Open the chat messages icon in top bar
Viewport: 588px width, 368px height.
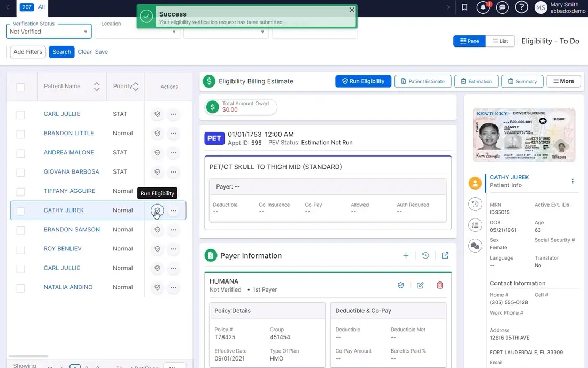click(x=502, y=7)
